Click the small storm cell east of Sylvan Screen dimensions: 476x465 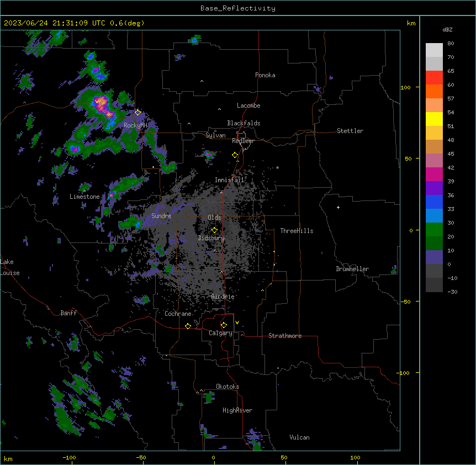coord(208,155)
